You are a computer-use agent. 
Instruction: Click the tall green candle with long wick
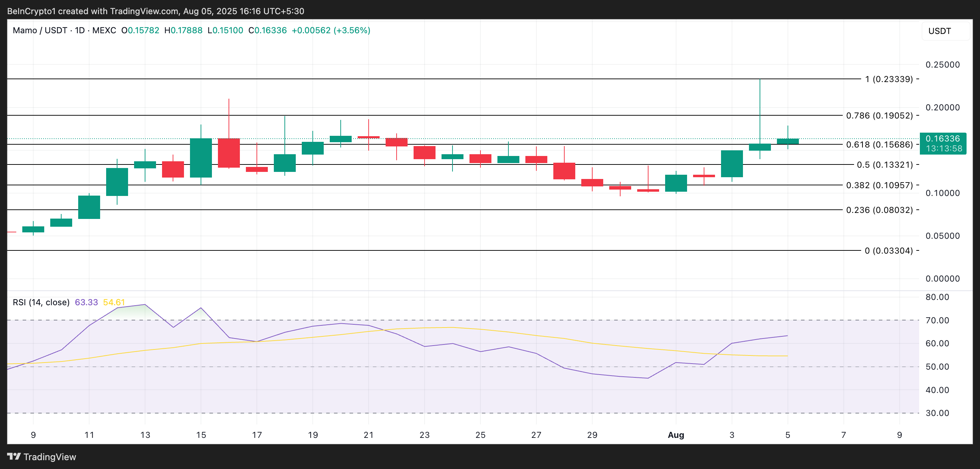tap(760, 147)
